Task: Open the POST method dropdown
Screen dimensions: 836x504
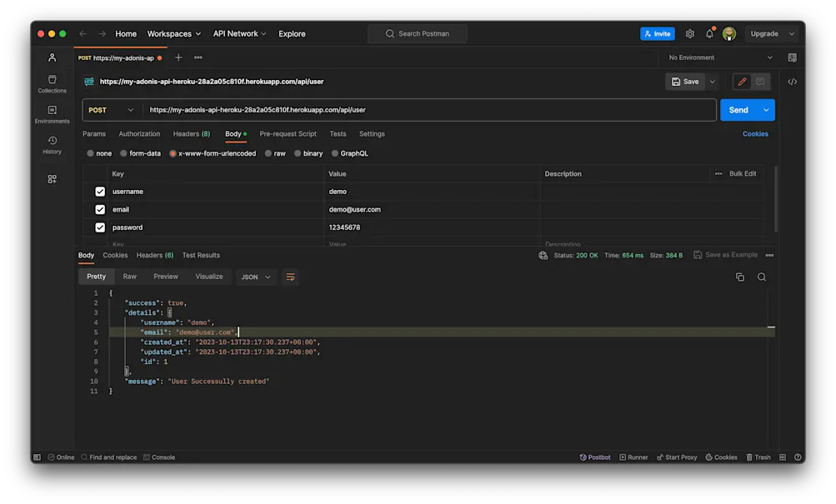Action: [110, 109]
